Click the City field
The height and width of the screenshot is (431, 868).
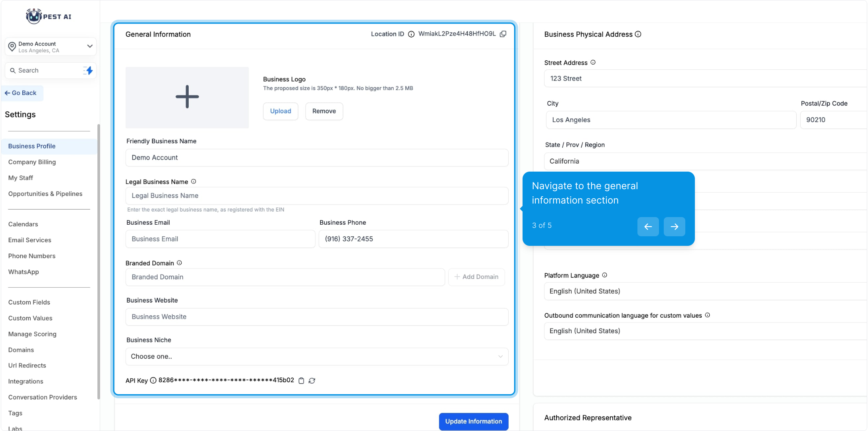[x=671, y=120]
